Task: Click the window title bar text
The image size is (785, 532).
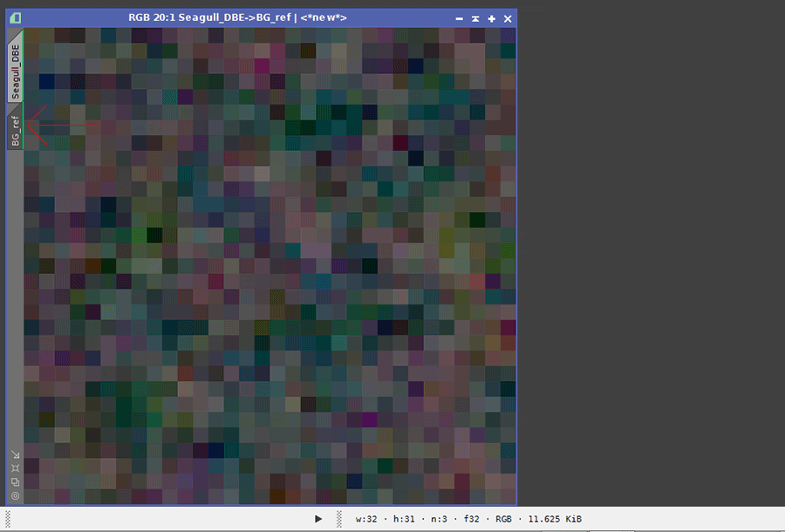Action: (x=238, y=18)
